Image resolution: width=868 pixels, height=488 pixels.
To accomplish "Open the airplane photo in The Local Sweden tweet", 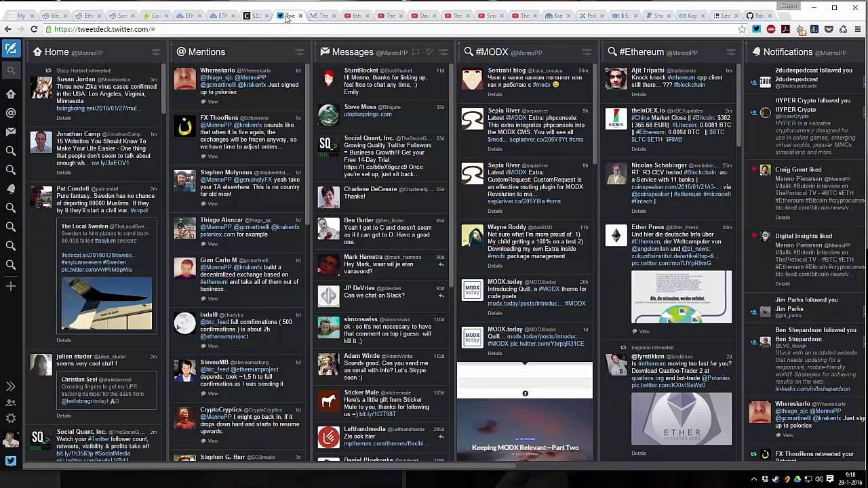I will click(106, 303).
